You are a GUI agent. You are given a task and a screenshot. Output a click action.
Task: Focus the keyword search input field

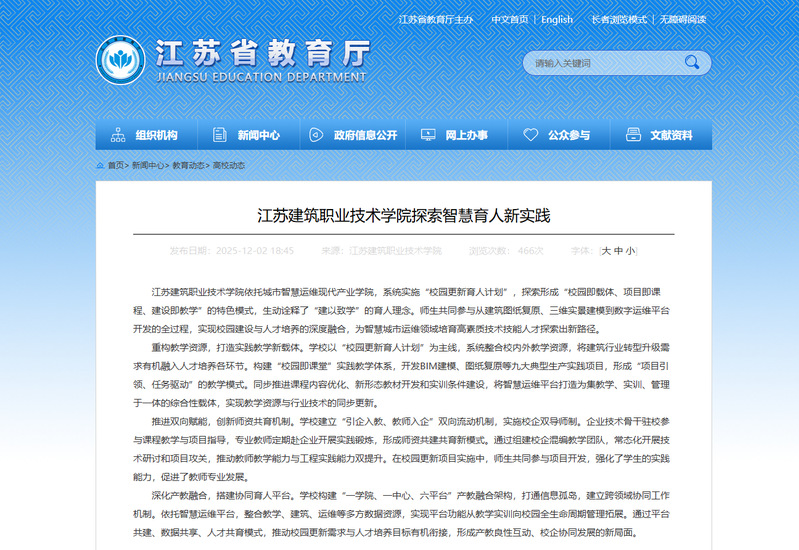[x=600, y=63]
